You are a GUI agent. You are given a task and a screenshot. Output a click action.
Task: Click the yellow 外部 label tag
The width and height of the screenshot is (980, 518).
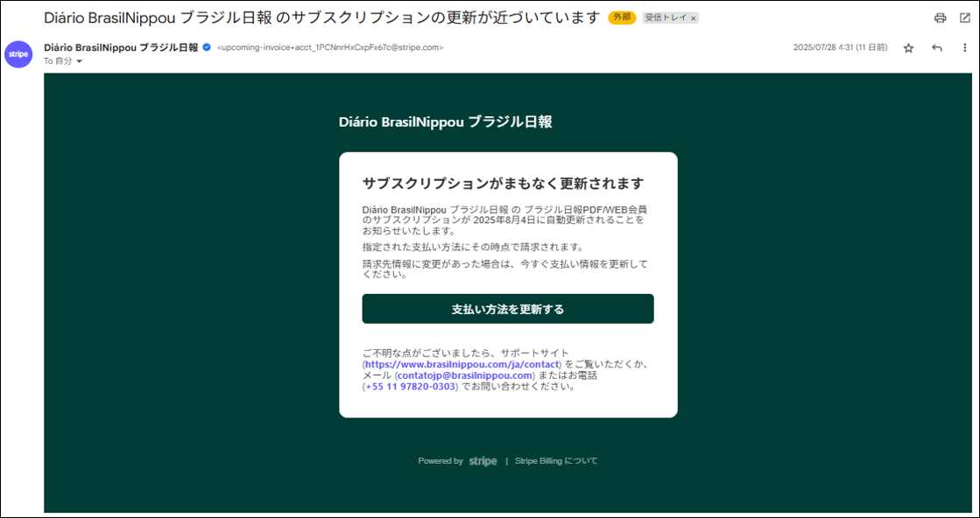(622, 18)
